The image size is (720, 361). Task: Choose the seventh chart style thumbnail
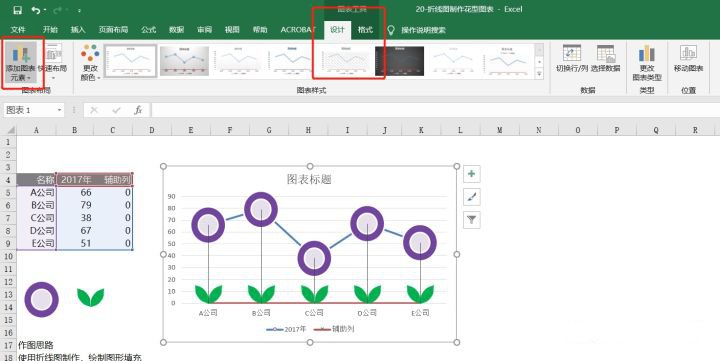pos(453,60)
